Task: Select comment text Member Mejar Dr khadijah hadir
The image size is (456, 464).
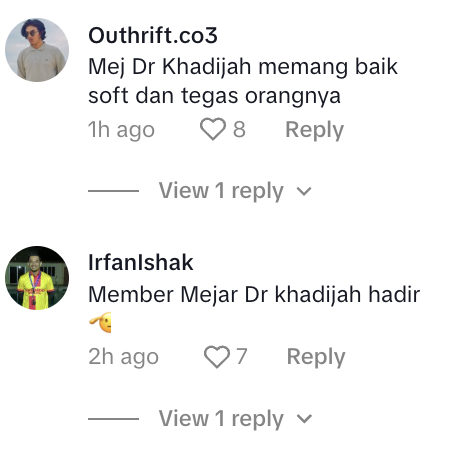Action: [x=254, y=295]
